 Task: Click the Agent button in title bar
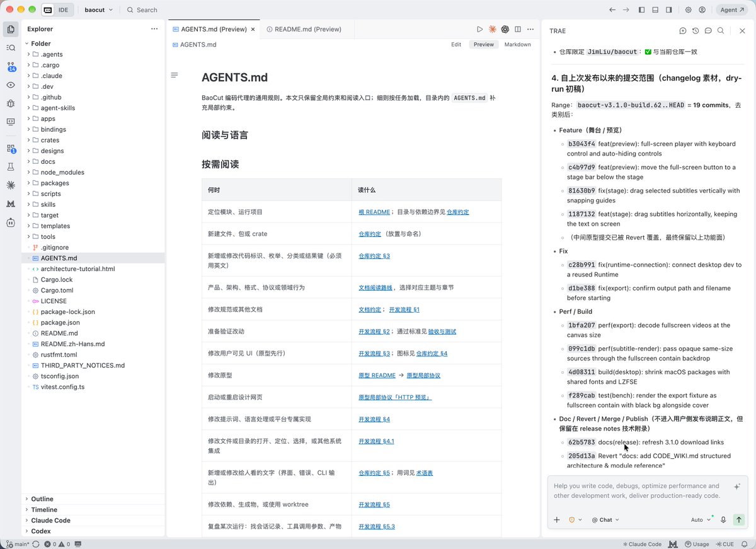(x=732, y=10)
